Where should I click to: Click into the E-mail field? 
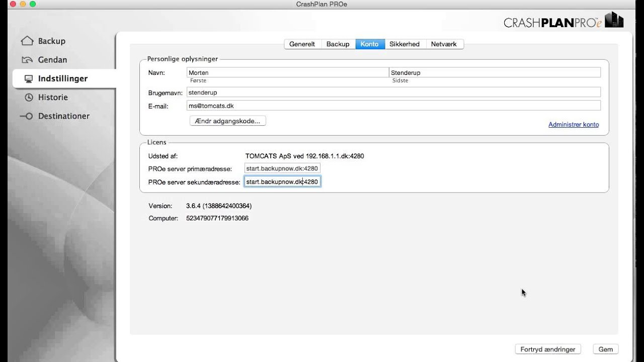393,106
